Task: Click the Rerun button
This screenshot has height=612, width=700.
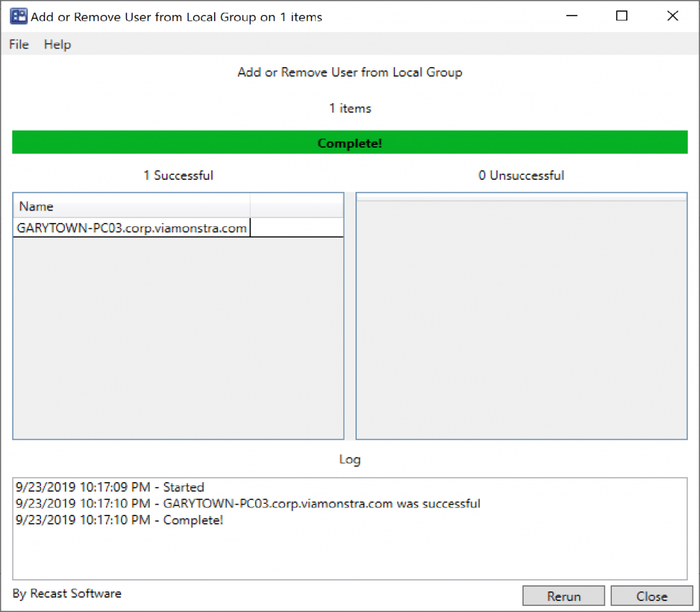Action: pos(563,596)
